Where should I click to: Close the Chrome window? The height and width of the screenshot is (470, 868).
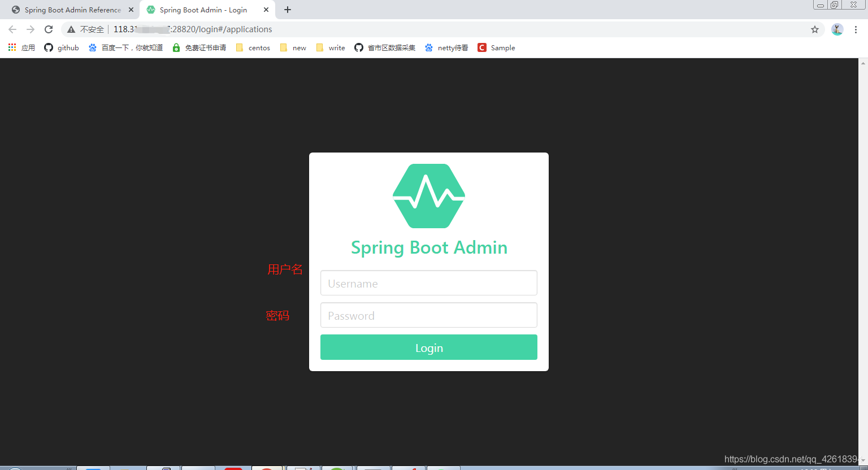pos(853,5)
